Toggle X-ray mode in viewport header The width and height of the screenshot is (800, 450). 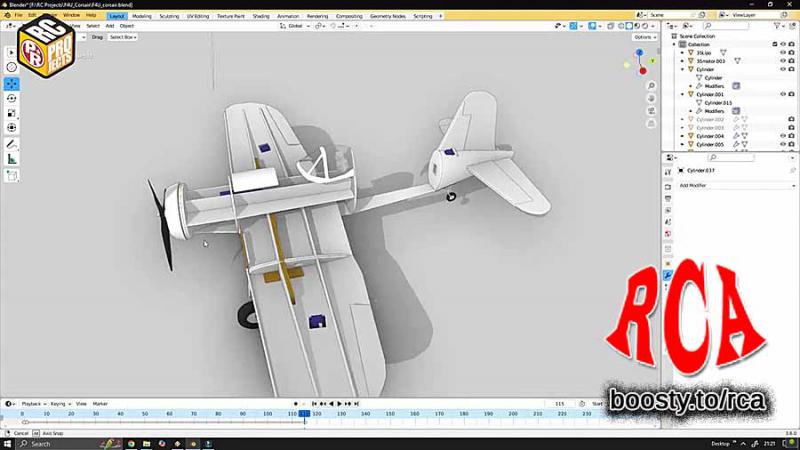[611, 26]
